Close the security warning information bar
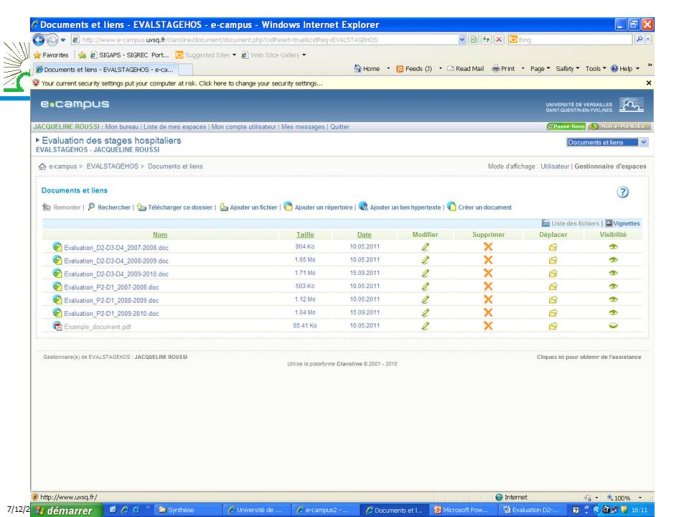This screenshot has height=517, width=689. [649, 83]
